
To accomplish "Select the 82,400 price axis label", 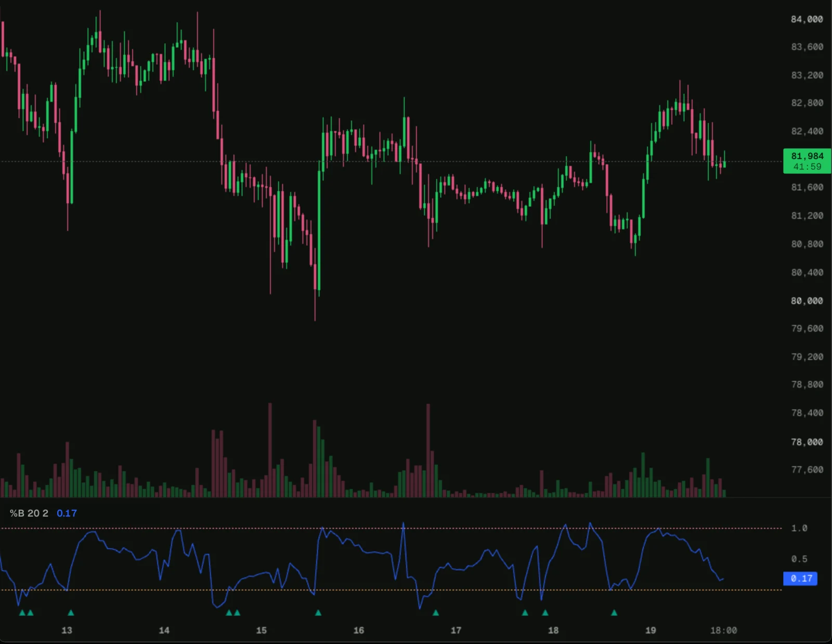I will (x=807, y=131).
